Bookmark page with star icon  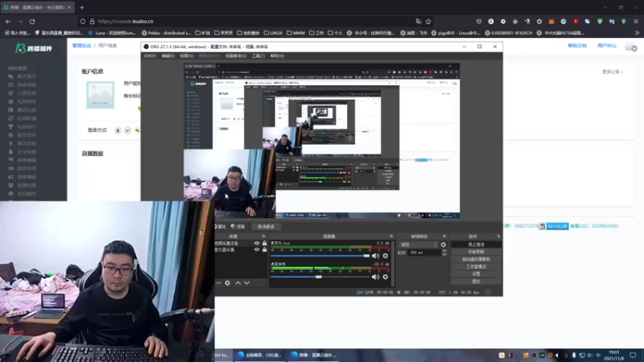[x=428, y=22]
